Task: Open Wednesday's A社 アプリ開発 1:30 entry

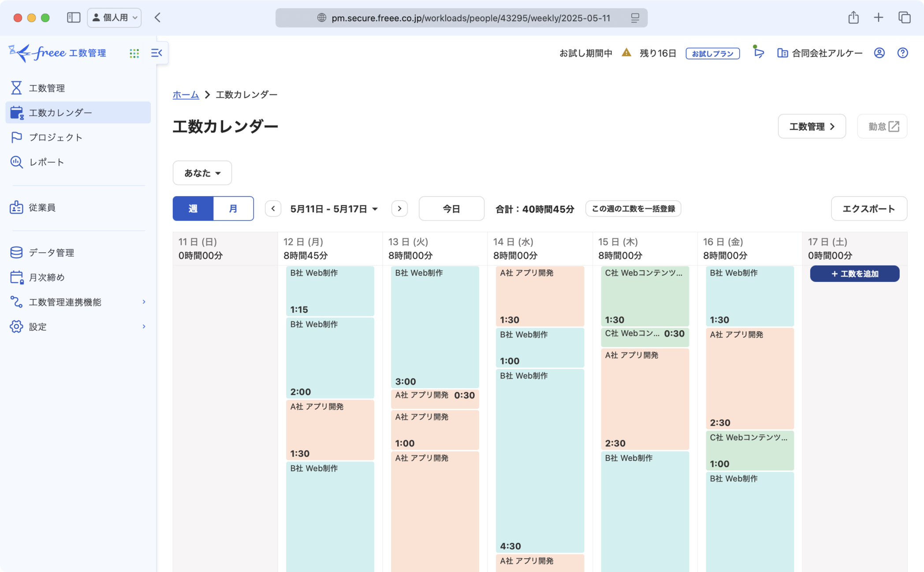Action: click(540, 296)
